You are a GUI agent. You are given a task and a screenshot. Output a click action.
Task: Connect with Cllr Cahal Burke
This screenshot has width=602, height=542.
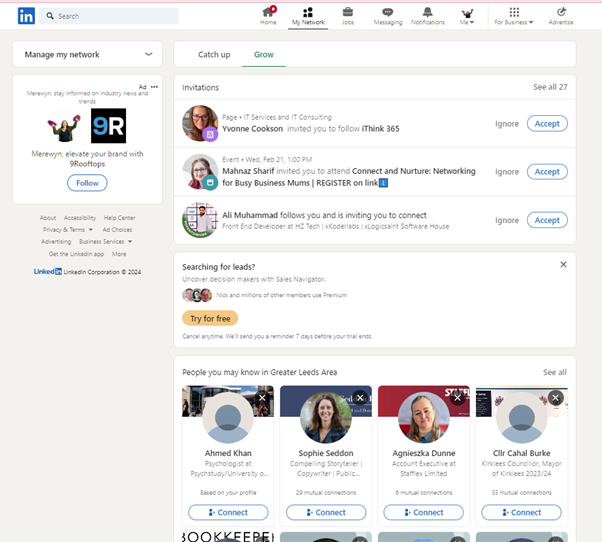click(521, 512)
